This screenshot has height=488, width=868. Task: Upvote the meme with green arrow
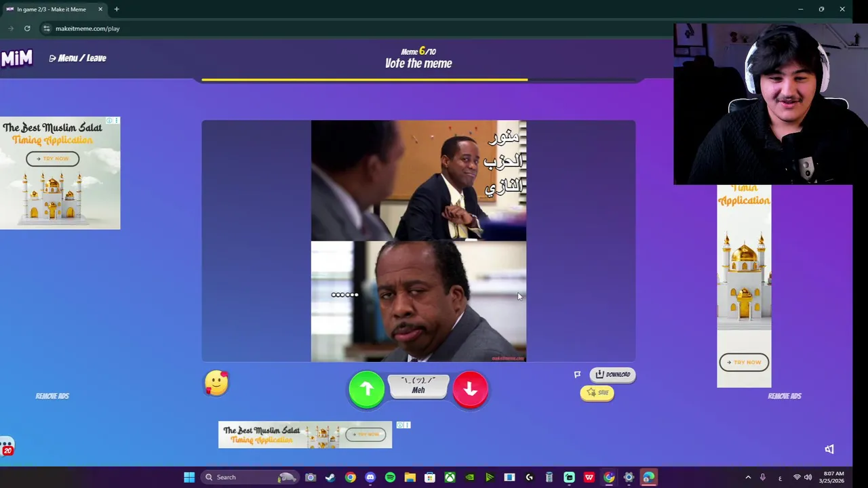(x=366, y=388)
